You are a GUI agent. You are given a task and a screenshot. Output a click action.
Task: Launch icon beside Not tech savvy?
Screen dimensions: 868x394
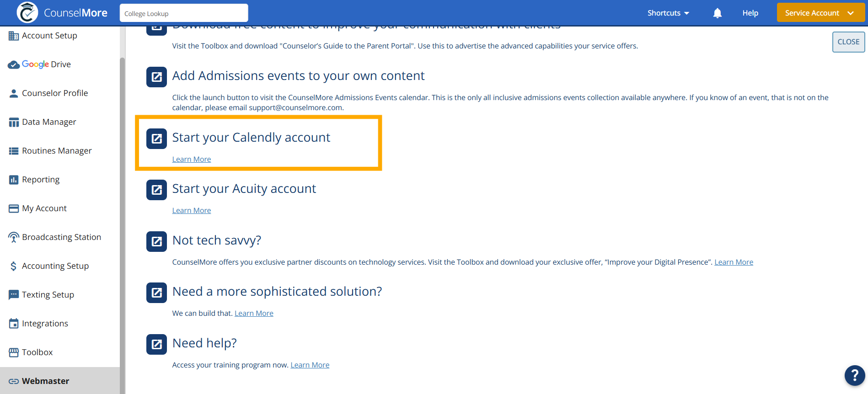coord(156,241)
